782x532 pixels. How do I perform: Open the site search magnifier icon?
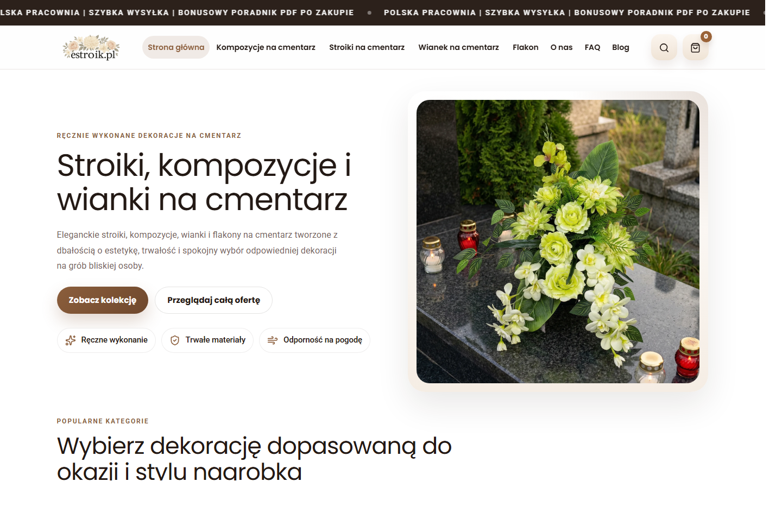click(664, 47)
